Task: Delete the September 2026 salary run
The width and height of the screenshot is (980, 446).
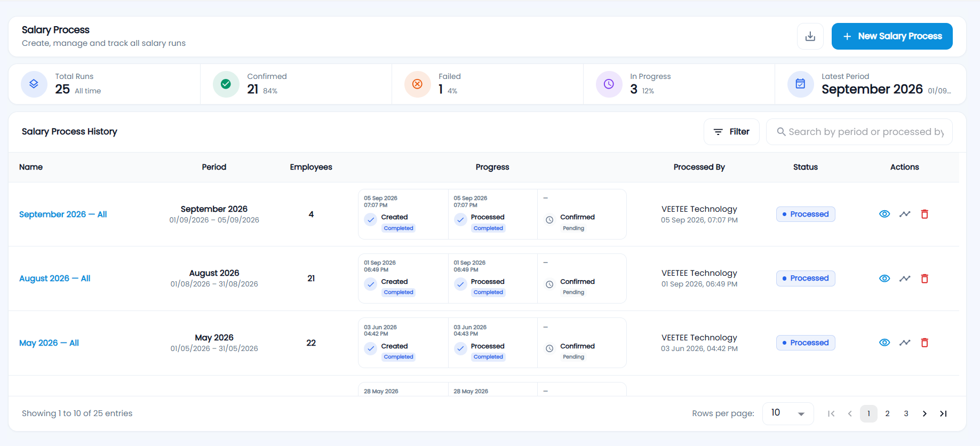Action: (x=925, y=214)
